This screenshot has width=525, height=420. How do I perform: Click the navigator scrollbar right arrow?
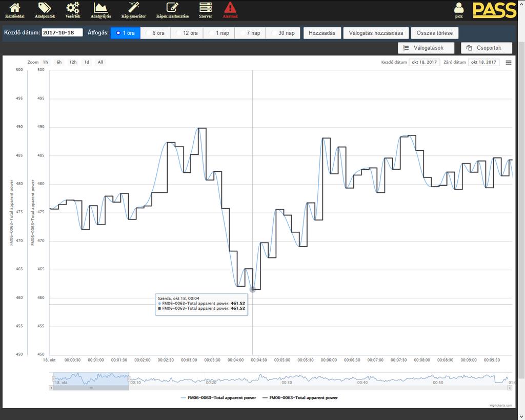[510, 388]
